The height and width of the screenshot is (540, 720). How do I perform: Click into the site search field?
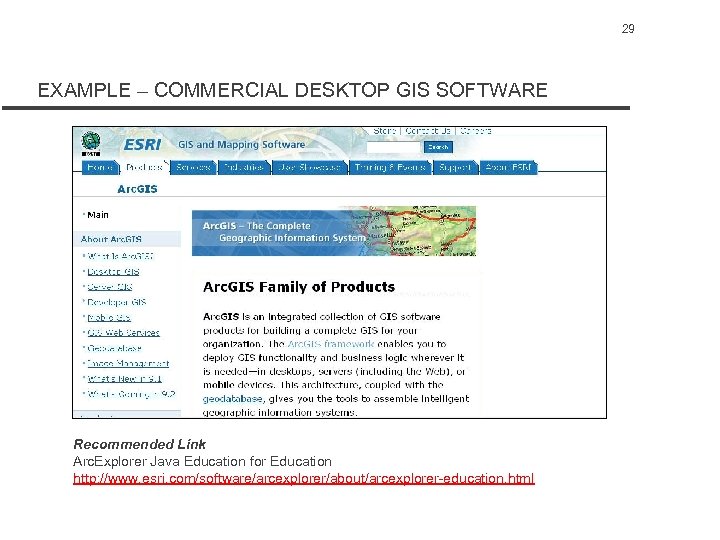click(x=394, y=147)
